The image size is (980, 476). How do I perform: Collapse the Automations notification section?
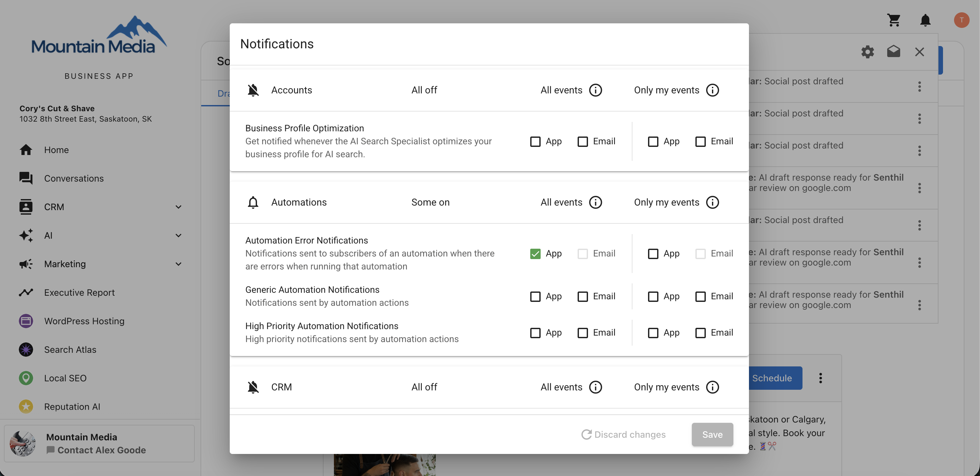[x=489, y=202]
